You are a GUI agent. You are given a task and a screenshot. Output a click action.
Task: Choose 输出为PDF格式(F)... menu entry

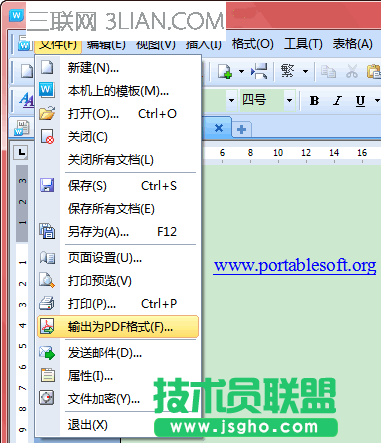(x=118, y=327)
